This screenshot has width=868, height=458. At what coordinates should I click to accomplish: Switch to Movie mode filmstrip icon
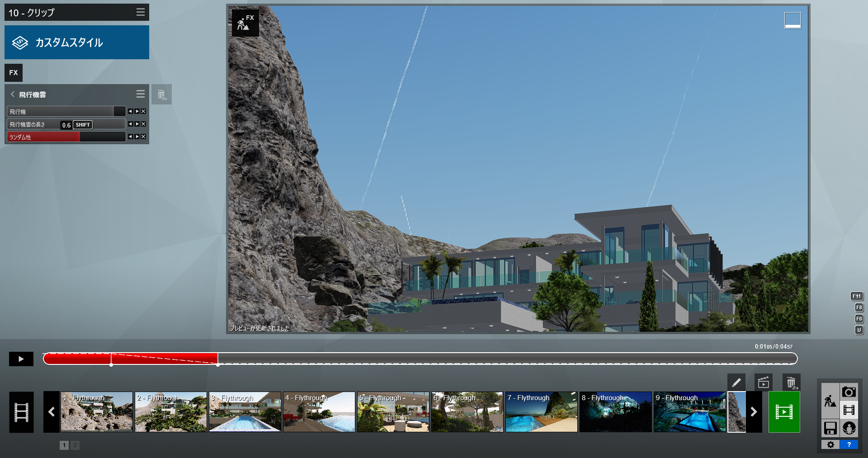[x=849, y=410]
